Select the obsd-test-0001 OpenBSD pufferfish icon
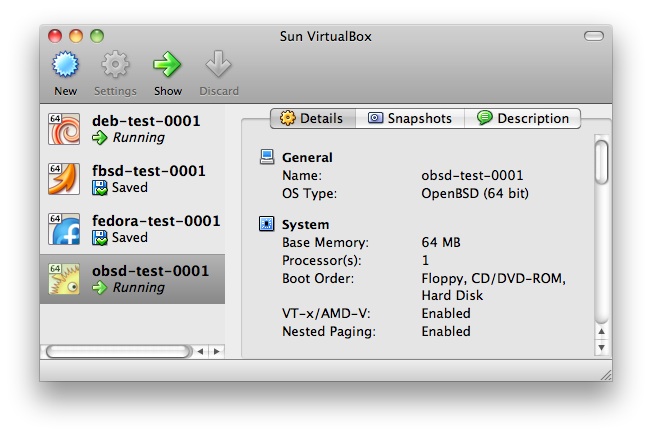 coord(64,278)
